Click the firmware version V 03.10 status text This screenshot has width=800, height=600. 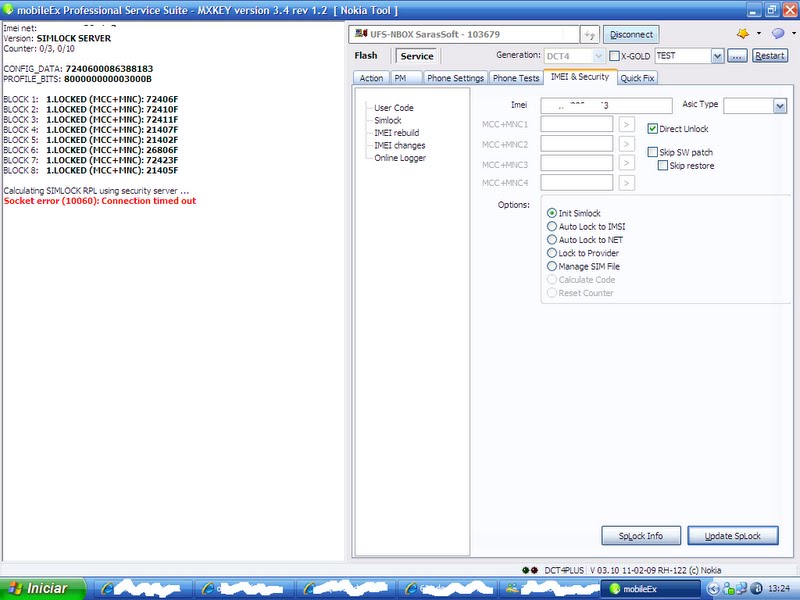pos(656,570)
